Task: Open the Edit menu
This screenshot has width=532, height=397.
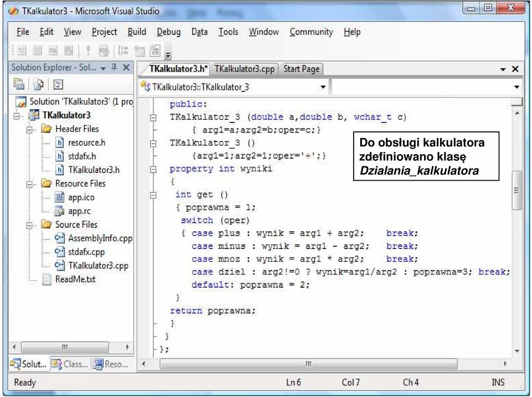Action: [x=47, y=32]
